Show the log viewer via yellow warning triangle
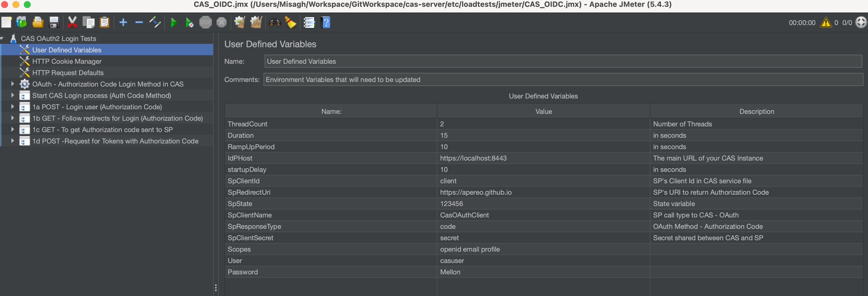Viewport: 868px width, 296px height. click(x=826, y=22)
